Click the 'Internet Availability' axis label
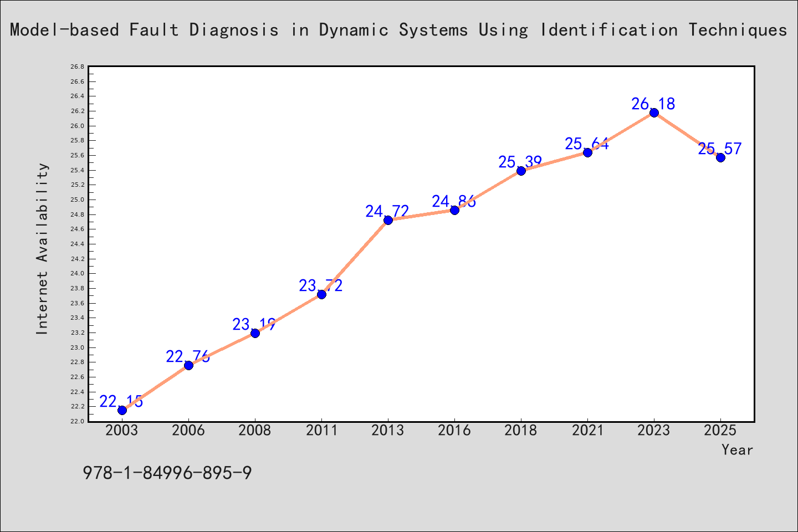 click(x=42, y=248)
